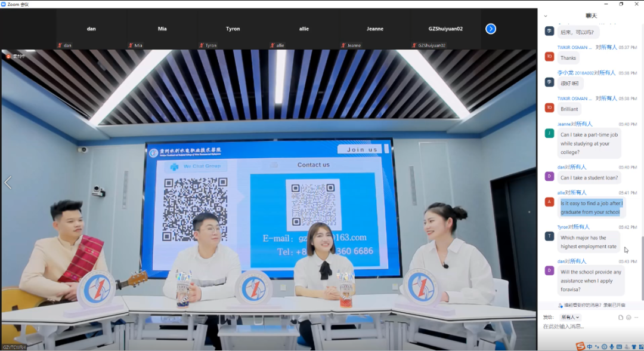
Task: Click Jeanne's muted microphone icon
Action: click(344, 45)
